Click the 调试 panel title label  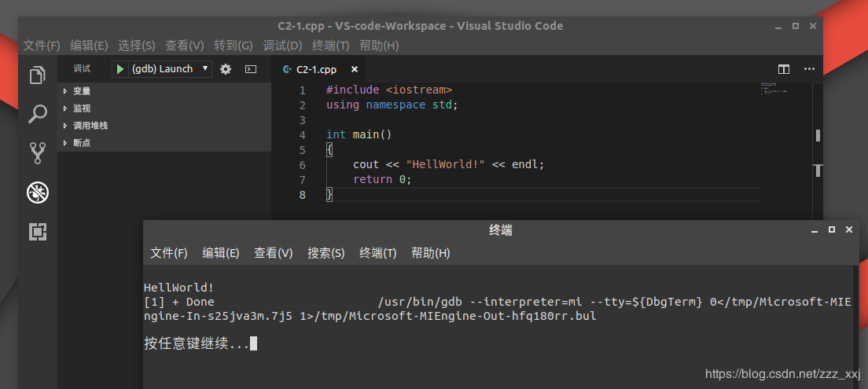82,68
